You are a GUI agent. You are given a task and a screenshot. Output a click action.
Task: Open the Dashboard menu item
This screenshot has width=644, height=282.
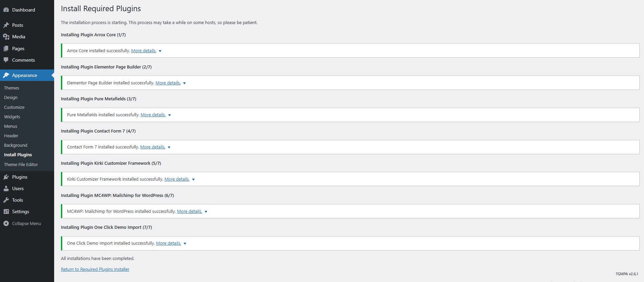(27, 10)
